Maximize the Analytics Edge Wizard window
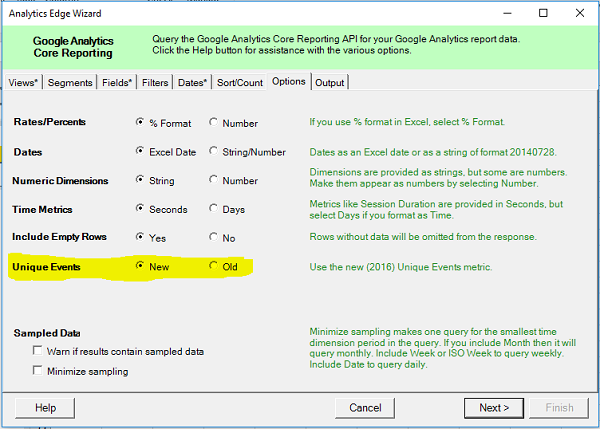 pyautogui.click(x=543, y=13)
